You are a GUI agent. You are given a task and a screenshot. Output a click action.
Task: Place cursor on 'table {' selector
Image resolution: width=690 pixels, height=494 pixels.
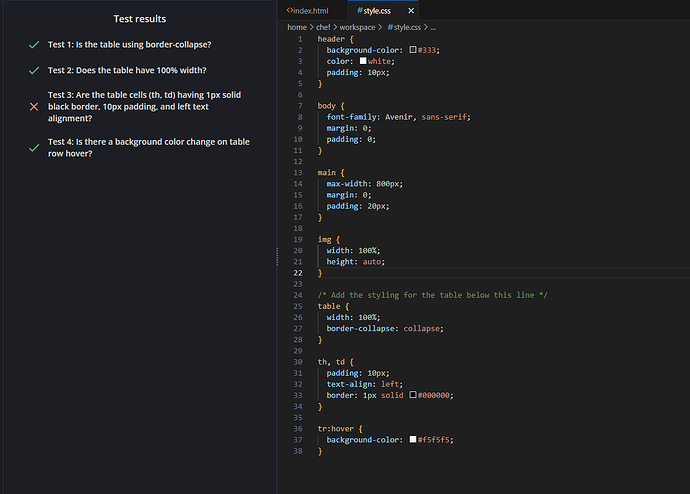333,306
